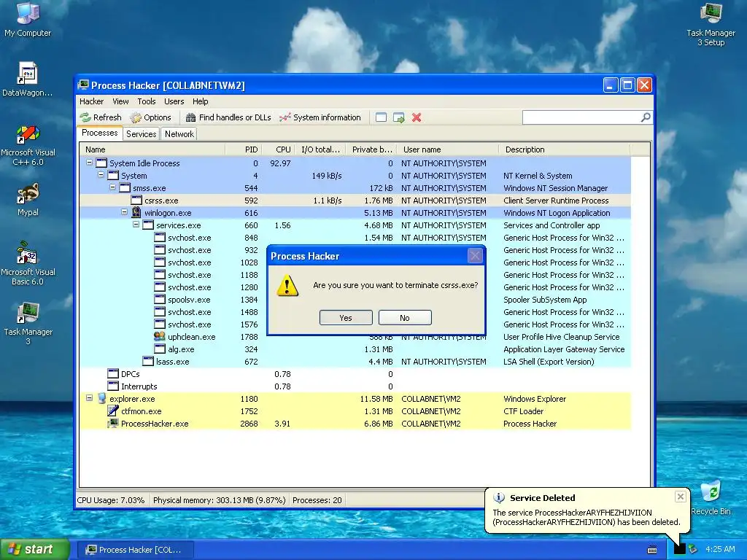
Task: Open System information from toolbar
Action: (x=320, y=117)
